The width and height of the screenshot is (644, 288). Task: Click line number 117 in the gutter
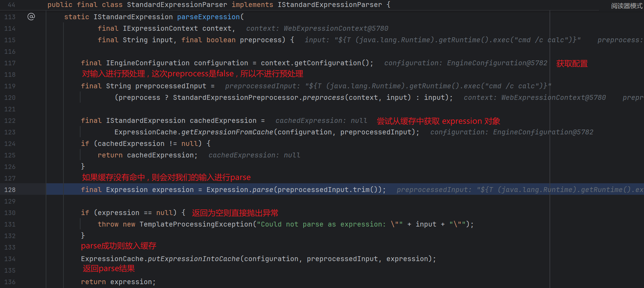click(x=10, y=63)
